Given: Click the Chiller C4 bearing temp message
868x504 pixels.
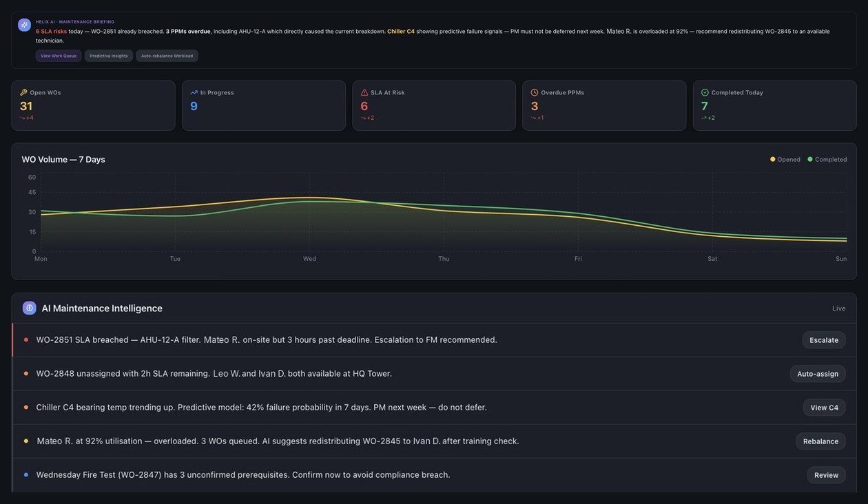Looking at the screenshot, I should (x=262, y=408).
